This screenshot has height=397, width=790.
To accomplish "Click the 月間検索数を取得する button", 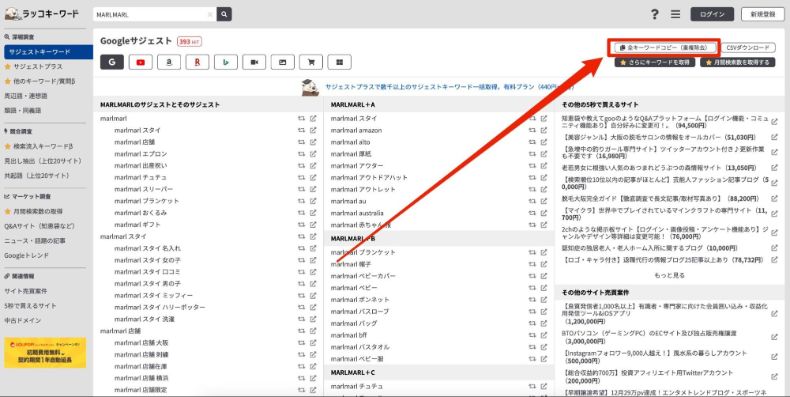I will coord(738,62).
